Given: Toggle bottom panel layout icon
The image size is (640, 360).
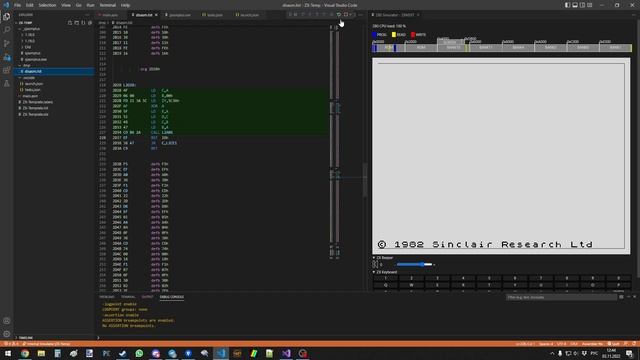Looking at the screenshot, I should click(x=575, y=5).
